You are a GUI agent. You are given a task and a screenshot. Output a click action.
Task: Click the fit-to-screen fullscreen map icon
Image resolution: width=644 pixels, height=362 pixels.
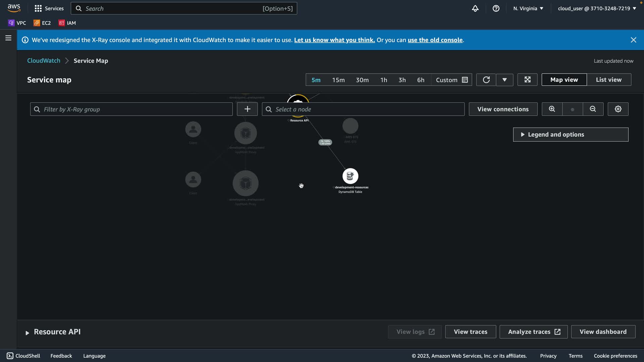(527, 80)
